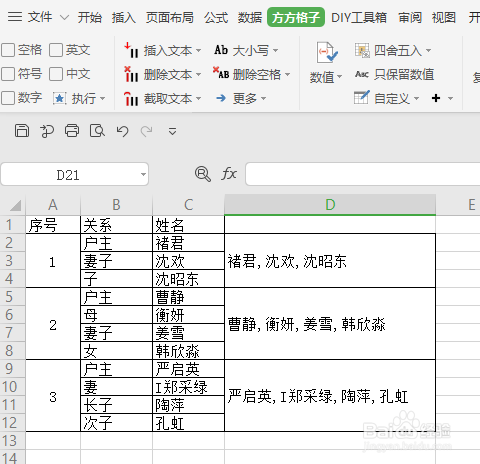Switch to the 视图 tab
Viewport: 480px width, 464px height.
point(444,17)
